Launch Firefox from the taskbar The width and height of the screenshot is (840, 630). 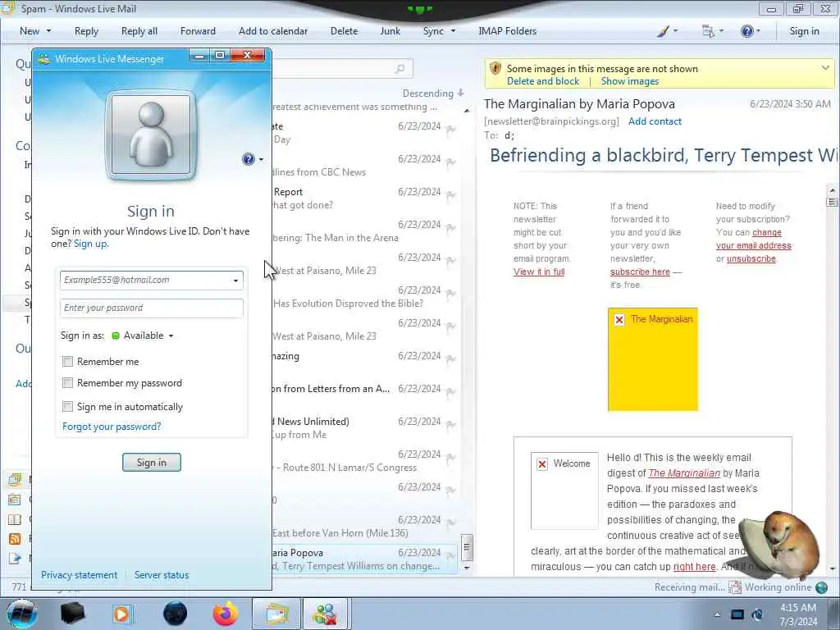click(226, 614)
